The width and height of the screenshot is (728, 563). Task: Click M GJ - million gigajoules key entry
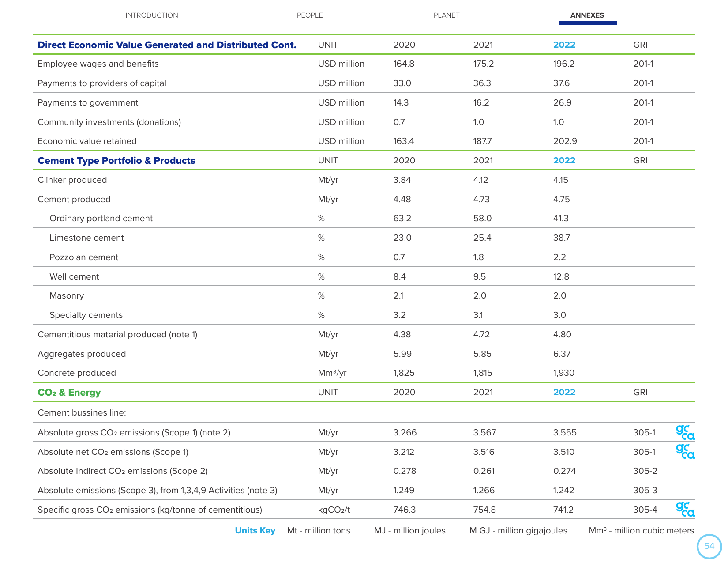click(x=518, y=531)
